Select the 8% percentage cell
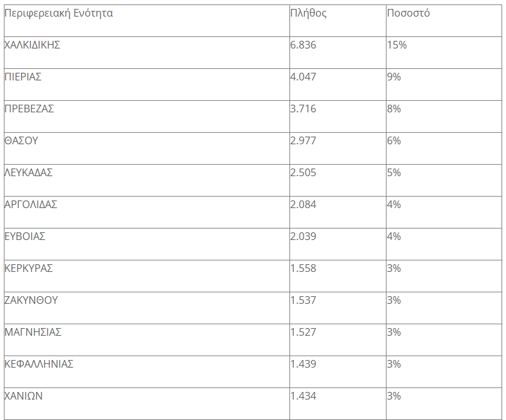This screenshot has width=506, height=420. coord(394,109)
